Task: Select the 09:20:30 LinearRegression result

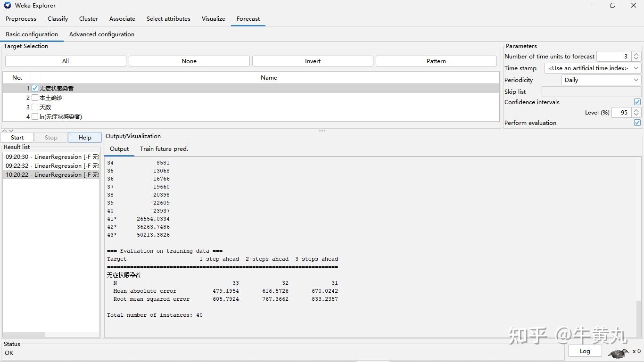Action: (52, 157)
